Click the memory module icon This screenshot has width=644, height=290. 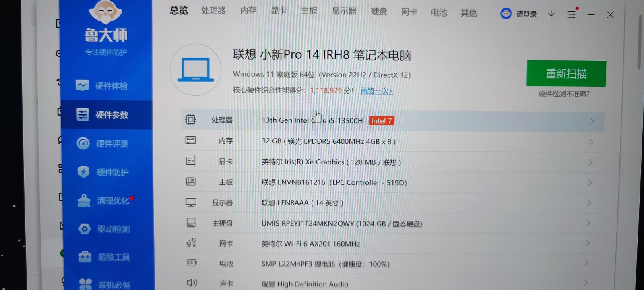190,140
